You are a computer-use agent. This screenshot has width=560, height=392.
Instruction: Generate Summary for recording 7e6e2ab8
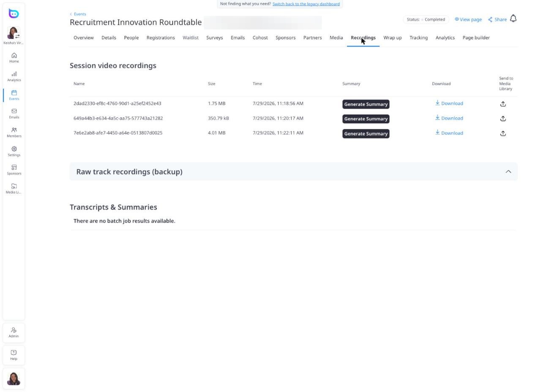(x=366, y=134)
